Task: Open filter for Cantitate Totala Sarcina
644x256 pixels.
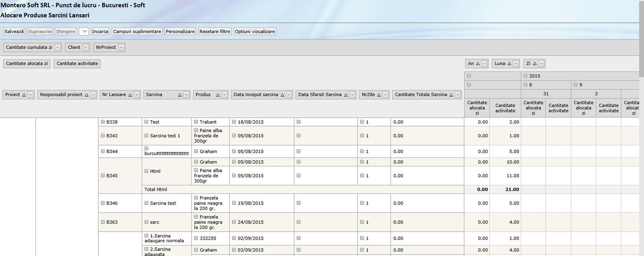Action: (458, 95)
